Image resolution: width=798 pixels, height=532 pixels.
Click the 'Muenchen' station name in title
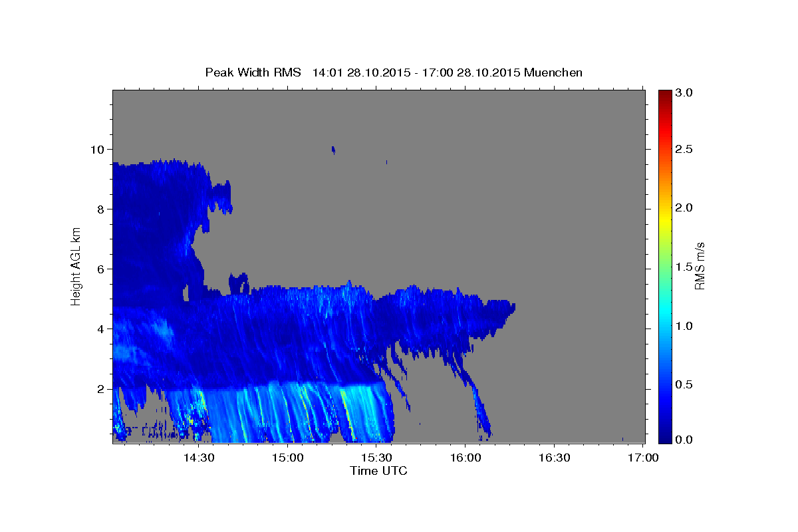point(553,72)
